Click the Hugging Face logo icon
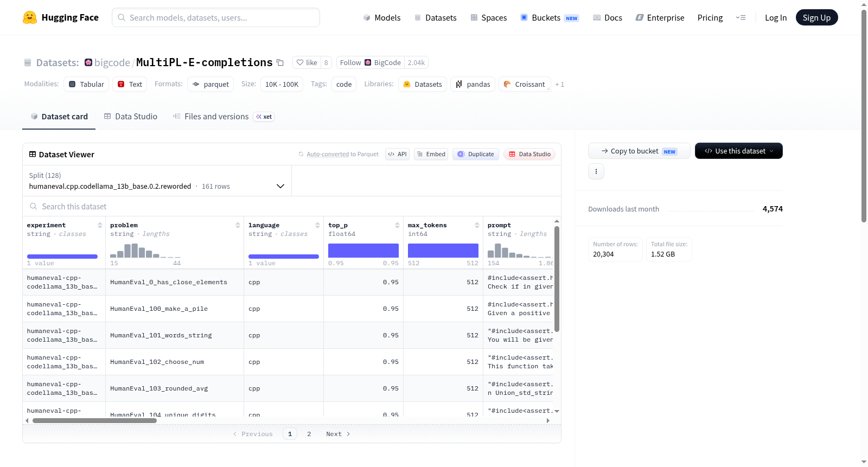The height and width of the screenshot is (467, 868). pos(30,17)
